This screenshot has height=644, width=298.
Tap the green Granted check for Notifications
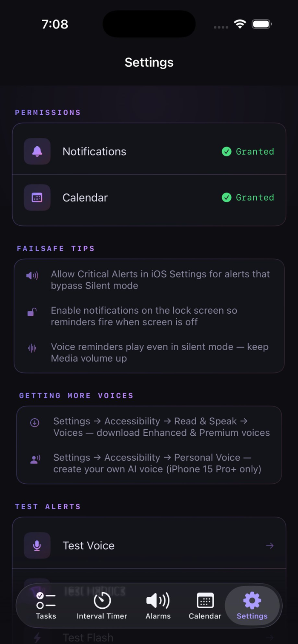226,151
